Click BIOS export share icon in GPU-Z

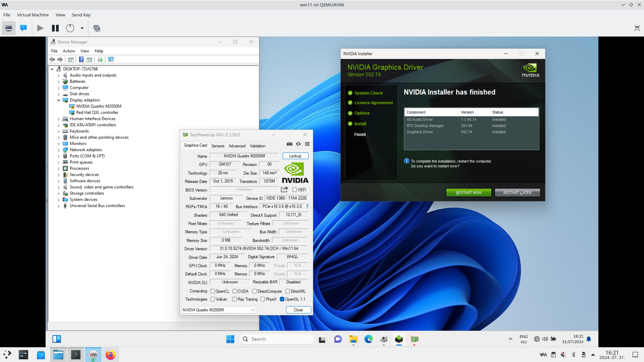tap(284, 189)
